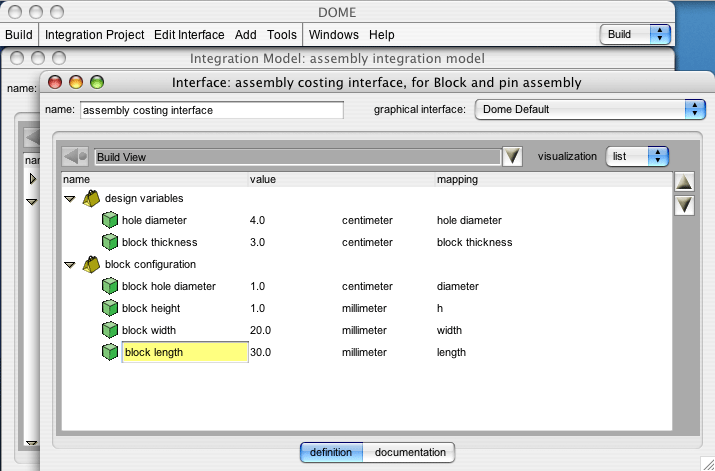This screenshot has width=715, height=471.
Task: Move selected item down with down arrow
Action: [x=684, y=205]
